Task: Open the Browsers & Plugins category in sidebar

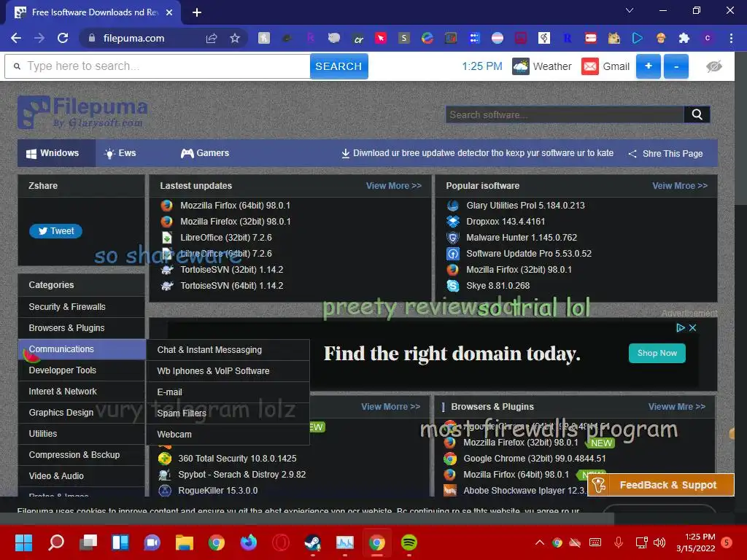Action: 82,327
